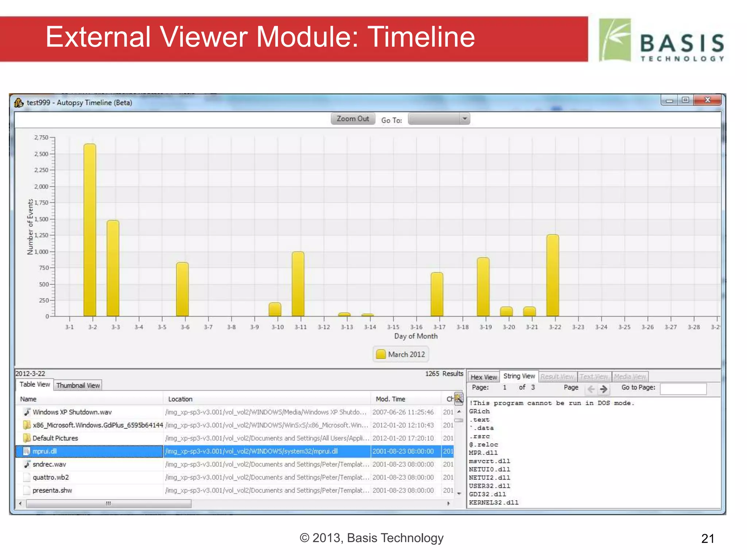Switch to Thumbnail View tab

[78, 385]
